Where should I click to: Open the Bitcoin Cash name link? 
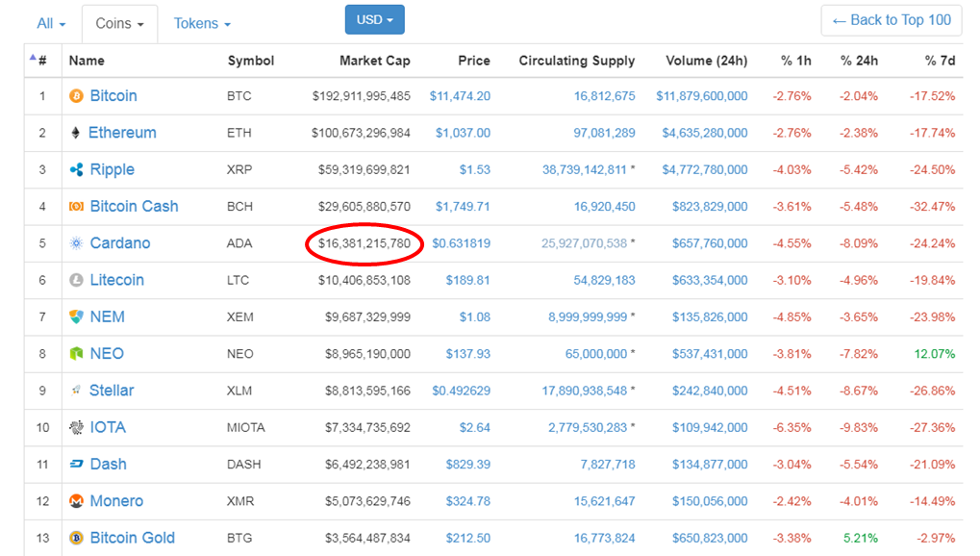[134, 207]
